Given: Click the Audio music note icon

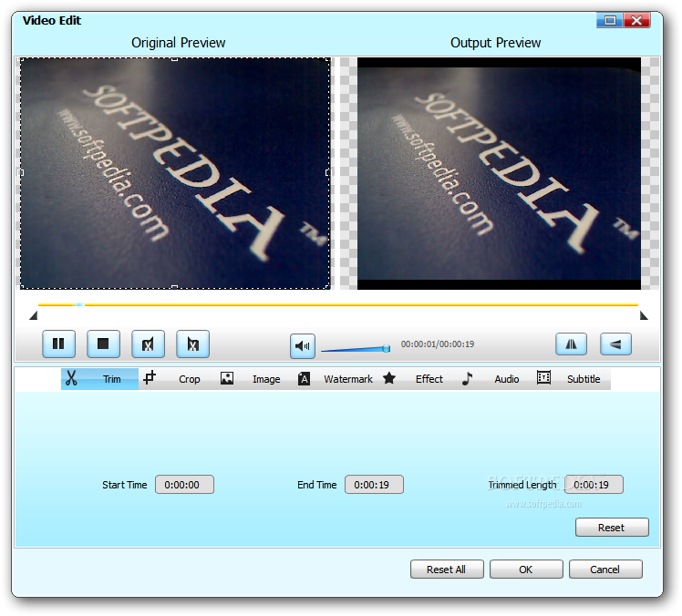Looking at the screenshot, I should 467,378.
